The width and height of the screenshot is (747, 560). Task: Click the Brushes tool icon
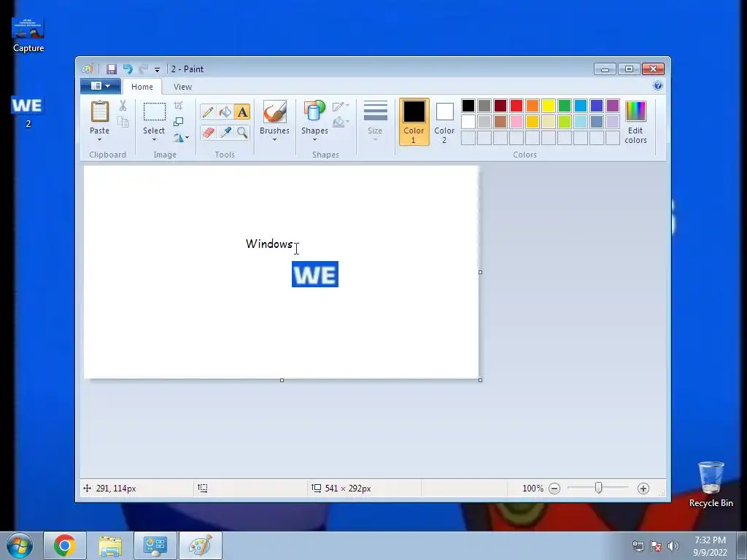coord(274,111)
